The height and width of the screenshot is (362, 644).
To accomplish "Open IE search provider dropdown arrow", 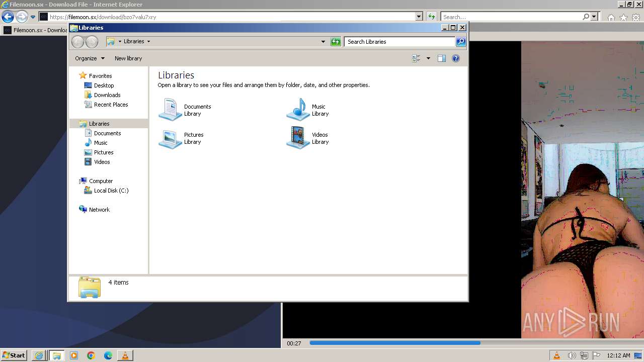I will tap(594, 17).
